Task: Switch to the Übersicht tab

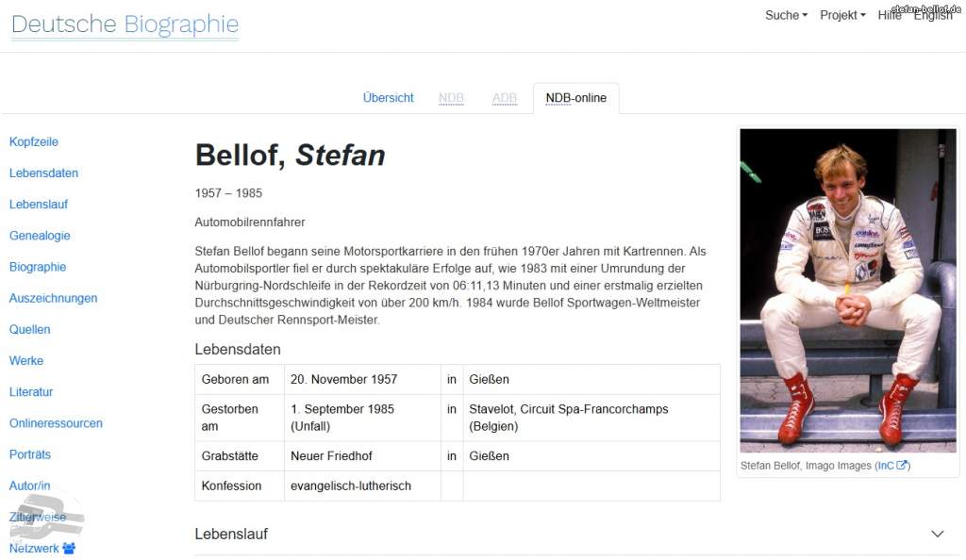Action: tap(388, 97)
